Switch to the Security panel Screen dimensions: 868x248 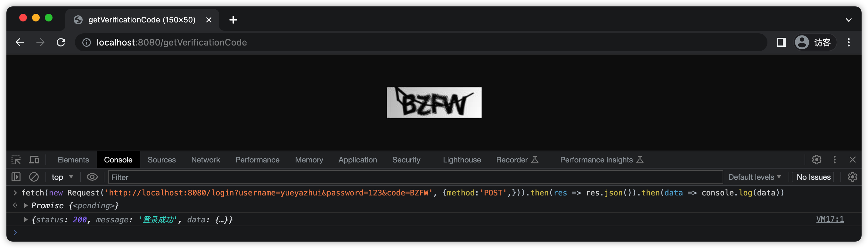[x=406, y=160]
